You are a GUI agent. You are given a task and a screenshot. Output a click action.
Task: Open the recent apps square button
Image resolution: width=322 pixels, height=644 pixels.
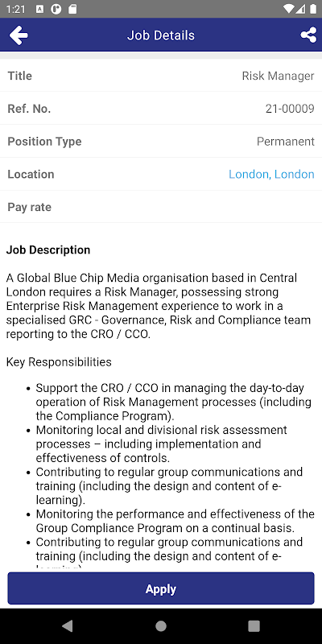tap(254, 625)
